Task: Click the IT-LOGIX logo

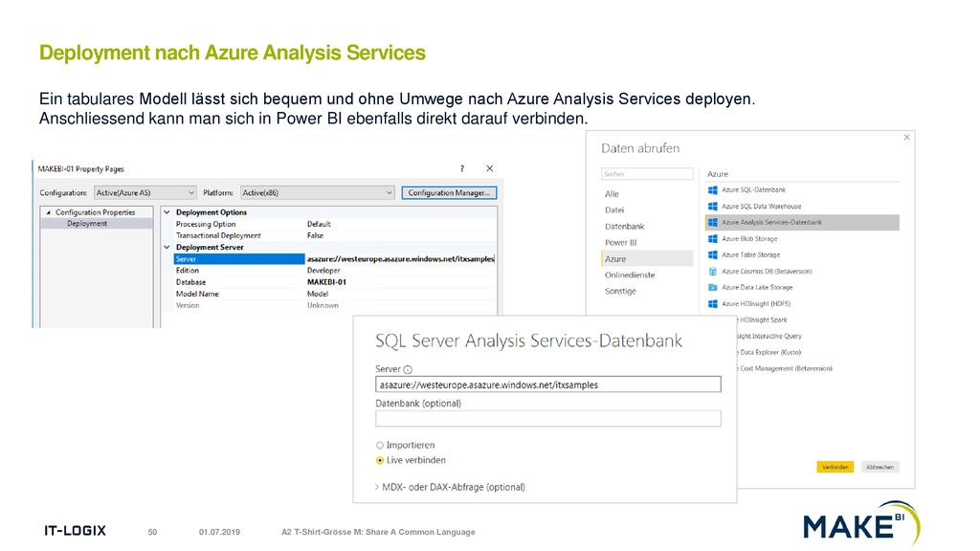Action: tap(75, 531)
